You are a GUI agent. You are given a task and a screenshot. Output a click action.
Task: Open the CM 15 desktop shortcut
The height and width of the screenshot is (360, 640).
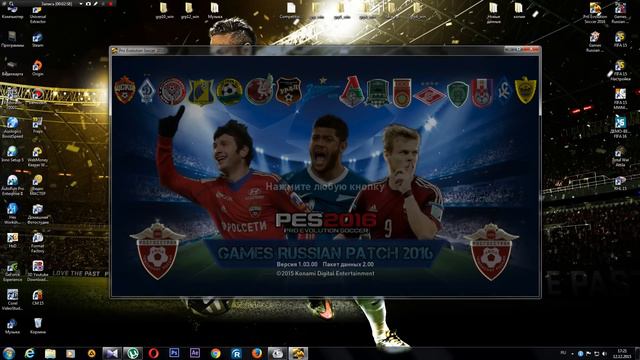(x=38, y=297)
